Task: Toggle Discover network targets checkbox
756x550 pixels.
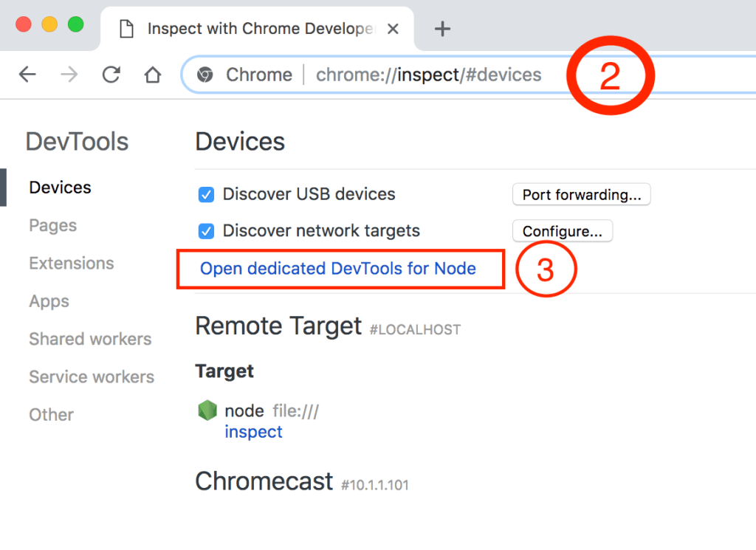Action: [x=207, y=231]
